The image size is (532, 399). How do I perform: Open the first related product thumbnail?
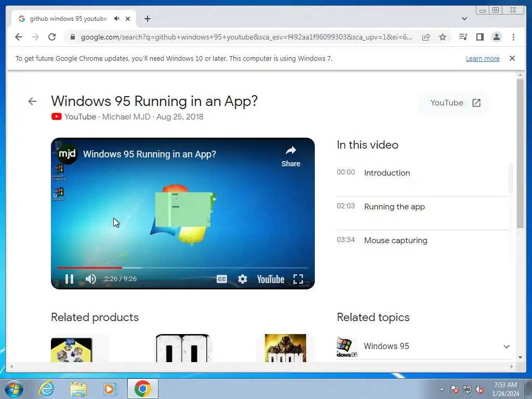[71, 350]
